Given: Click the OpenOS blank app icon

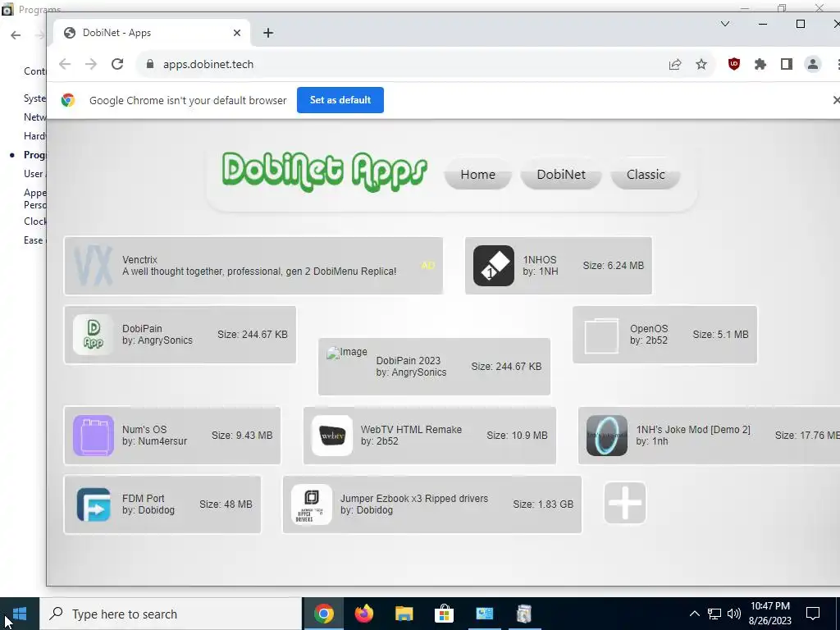Looking at the screenshot, I should (601, 335).
